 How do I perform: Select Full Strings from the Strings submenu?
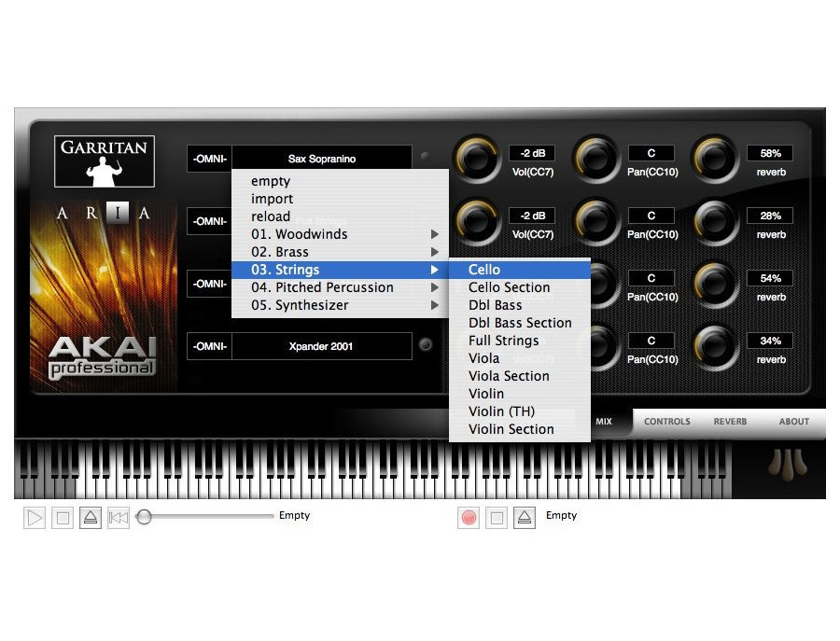coord(503,341)
